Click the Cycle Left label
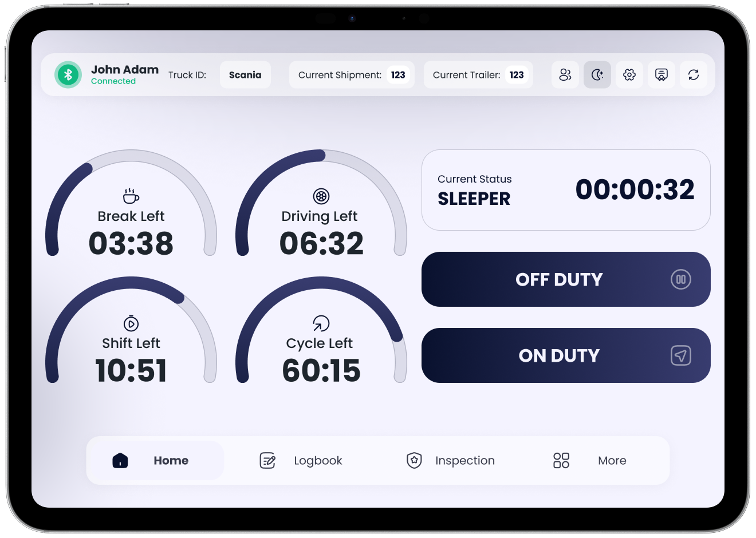This screenshot has width=756, height=538. click(x=320, y=343)
